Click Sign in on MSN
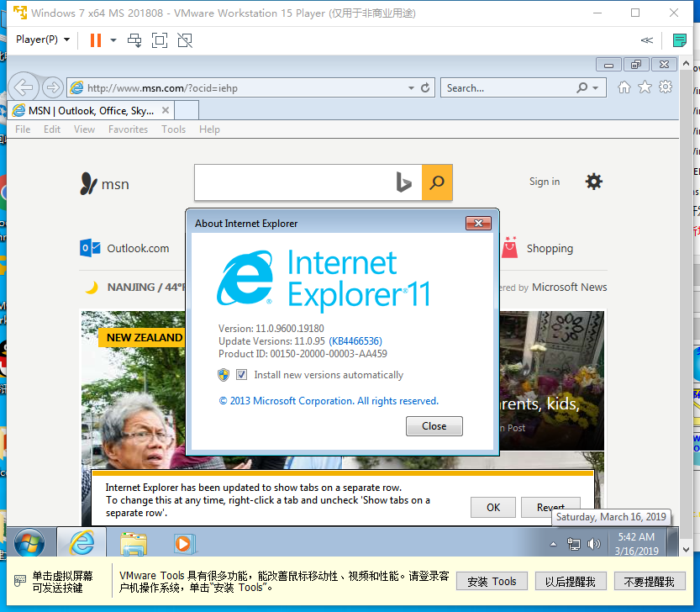Screen dimensions: 700x612 545,182
